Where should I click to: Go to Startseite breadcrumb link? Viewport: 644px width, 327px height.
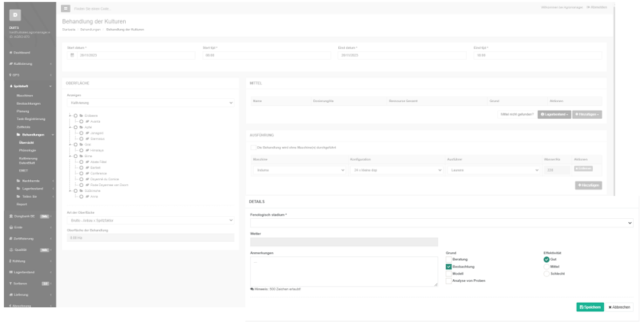pos(69,29)
